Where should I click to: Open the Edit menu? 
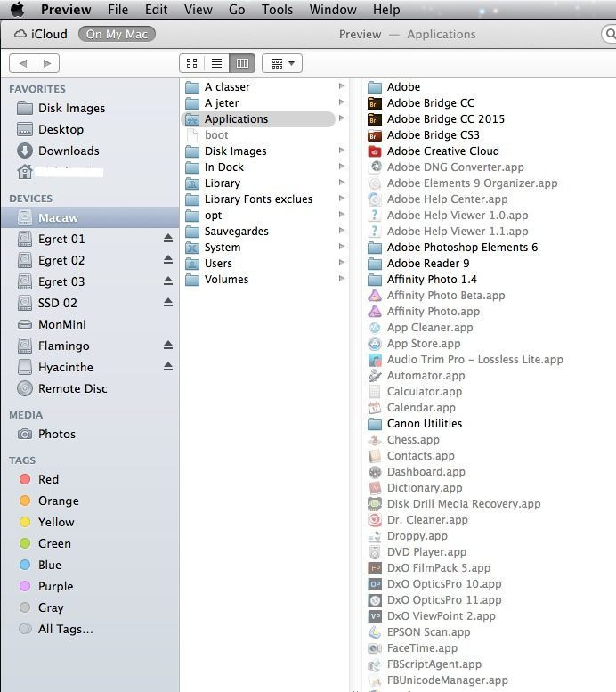156,9
